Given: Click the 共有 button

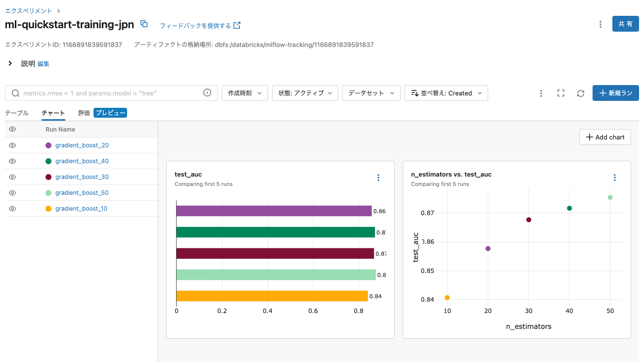Looking at the screenshot, I should [x=625, y=24].
